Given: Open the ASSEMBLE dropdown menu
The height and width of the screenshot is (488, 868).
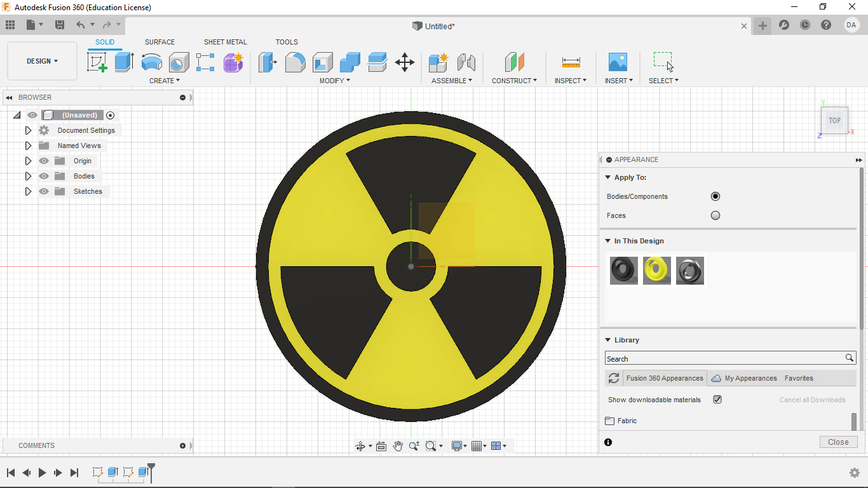Looking at the screenshot, I should (x=452, y=81).
